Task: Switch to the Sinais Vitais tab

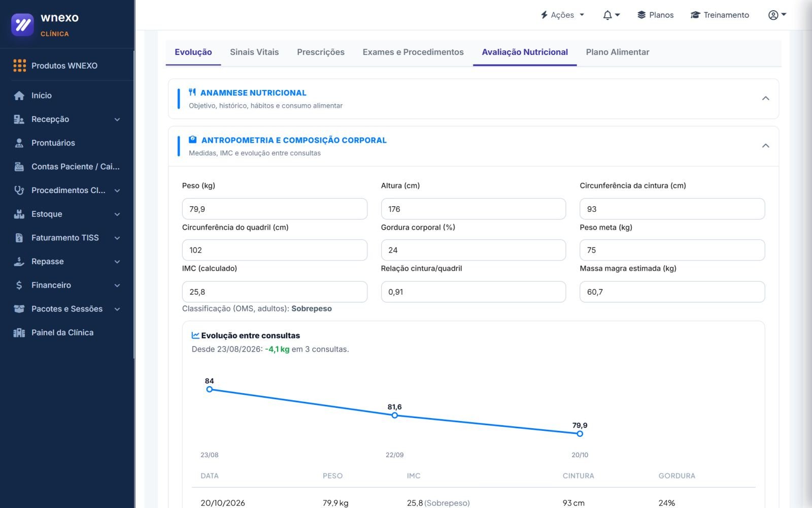Action: pyautogui.click(x=254, y=52)
